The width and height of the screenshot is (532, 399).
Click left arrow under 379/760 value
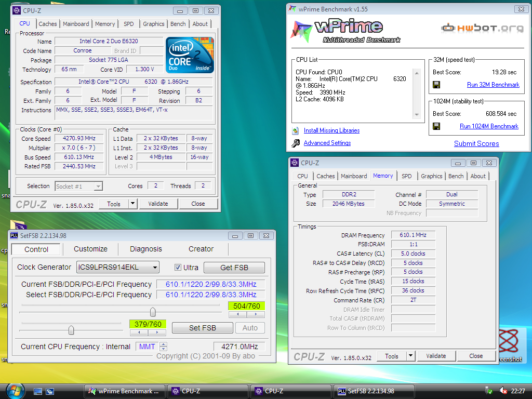(139, 332)
